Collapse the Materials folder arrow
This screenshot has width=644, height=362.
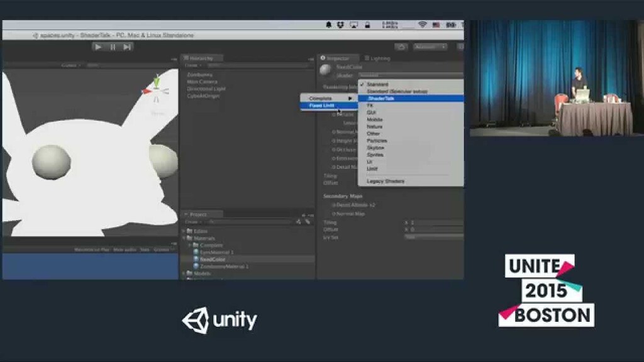[184, 238]
